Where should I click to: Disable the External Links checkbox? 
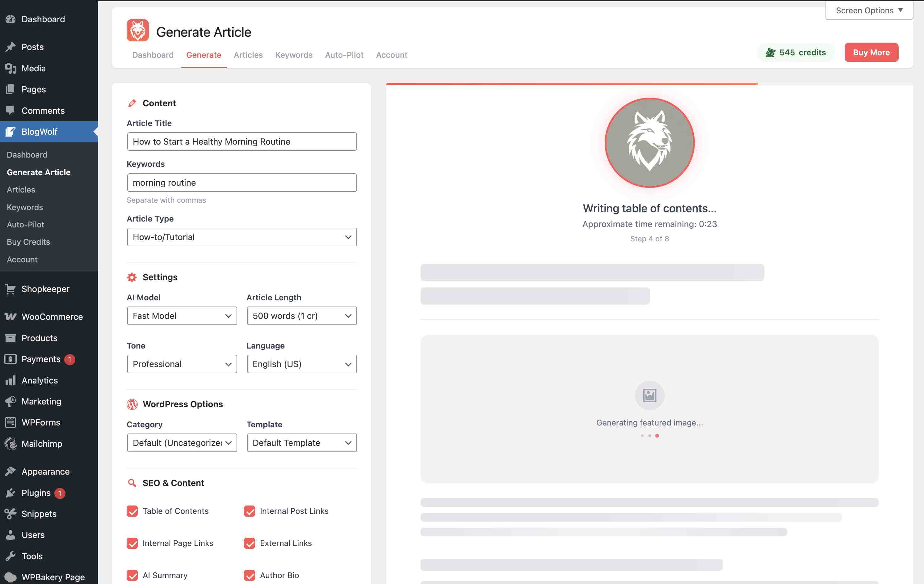coord(250,543)
